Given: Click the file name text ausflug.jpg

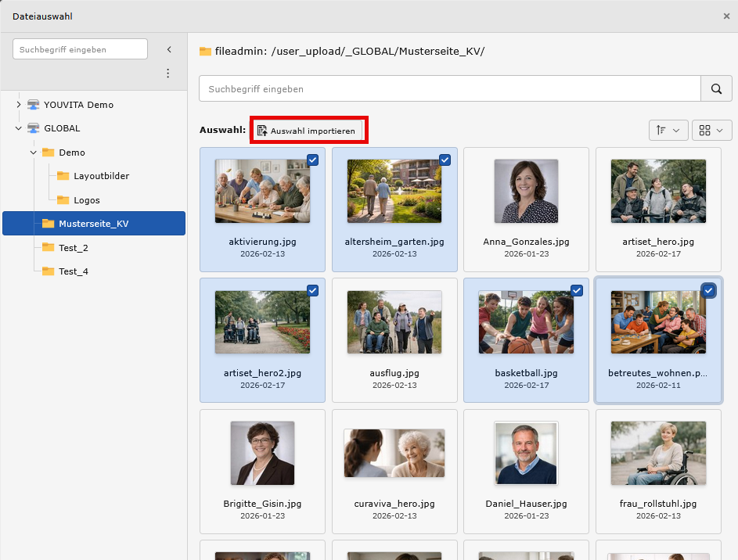Looking at the screenshot, I should click(394, 373).
